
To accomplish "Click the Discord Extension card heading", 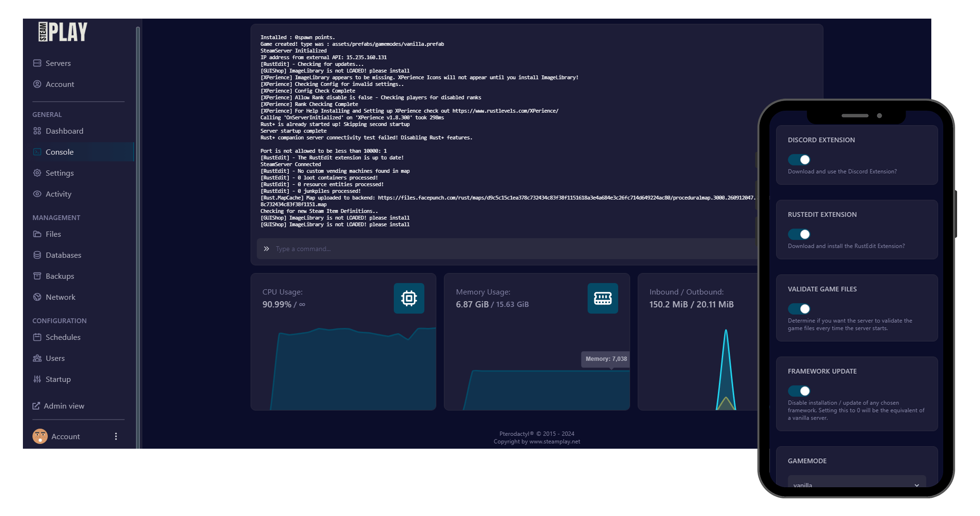I will click(821, 140).
